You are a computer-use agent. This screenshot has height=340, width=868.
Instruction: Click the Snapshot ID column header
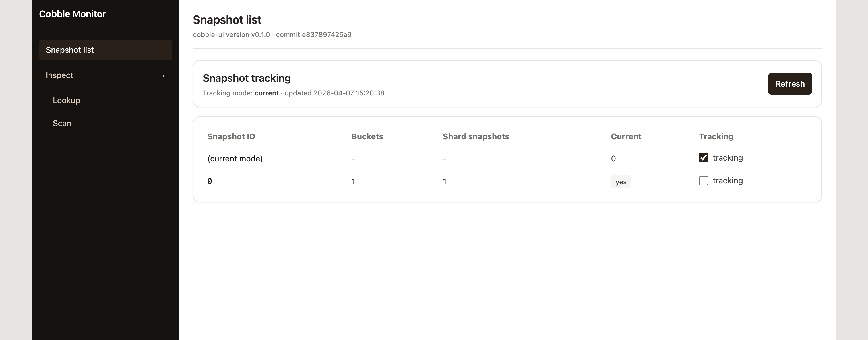[231, 136]
